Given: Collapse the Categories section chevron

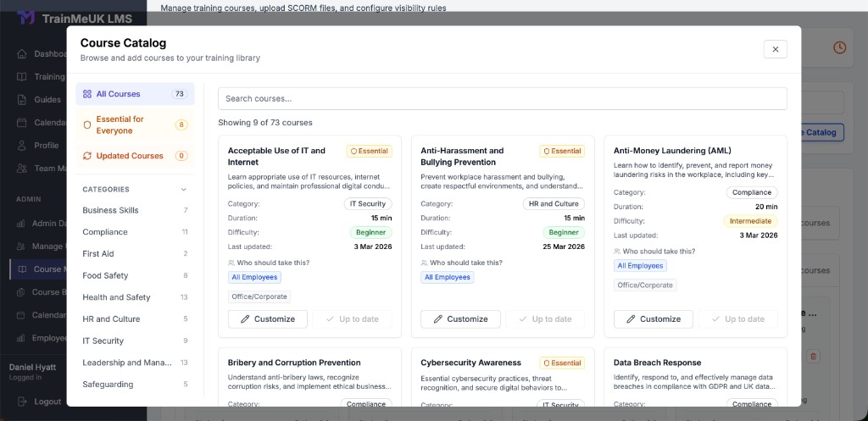Looking at the screenshot, I should click(x=184, y=189).
